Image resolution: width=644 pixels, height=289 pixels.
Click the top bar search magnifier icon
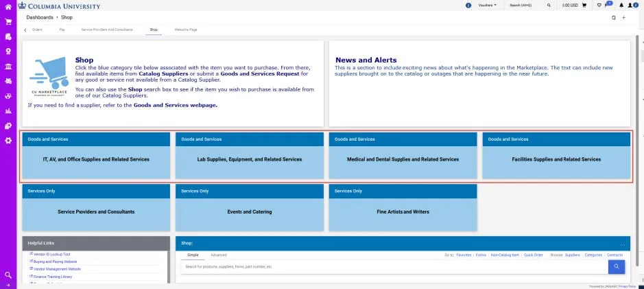[549, 5]
